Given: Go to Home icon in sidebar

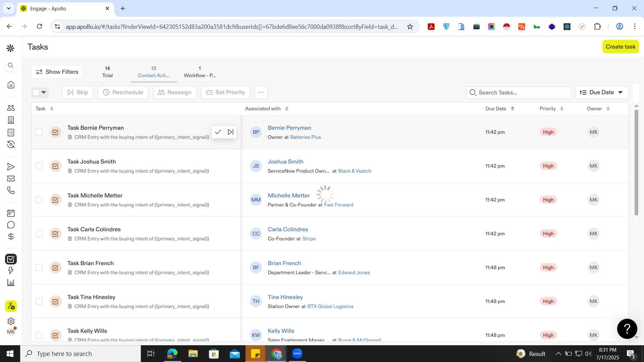Looking at the screenshot, I should 11,84.
